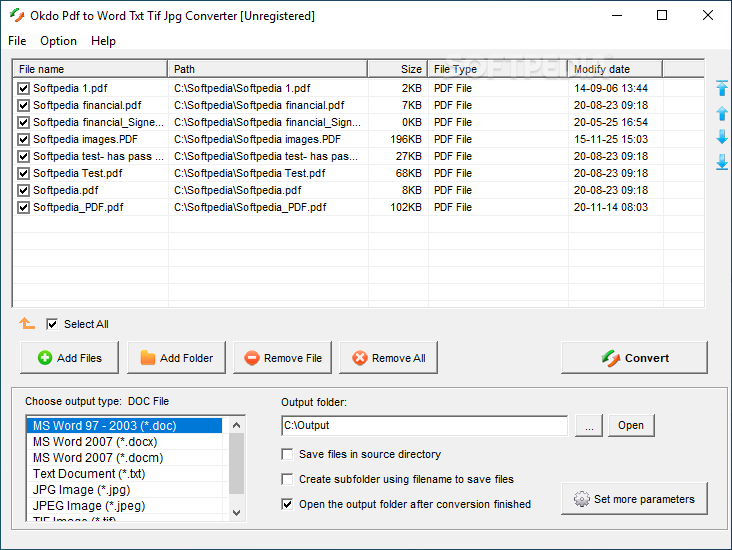Toggle the Select All checkbox
Image resolution: width=732 pixels, height=550 pixels.
coord(52,324)
